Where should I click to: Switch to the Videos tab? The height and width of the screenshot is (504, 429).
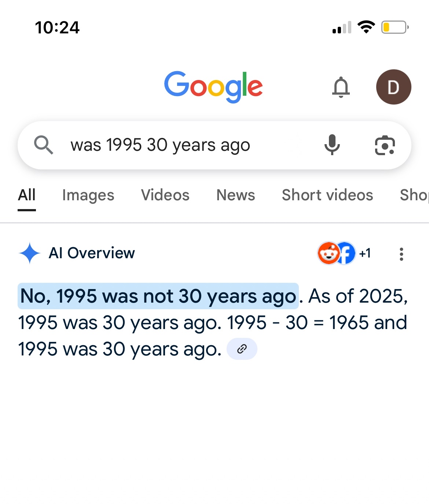tap(165, 195)
